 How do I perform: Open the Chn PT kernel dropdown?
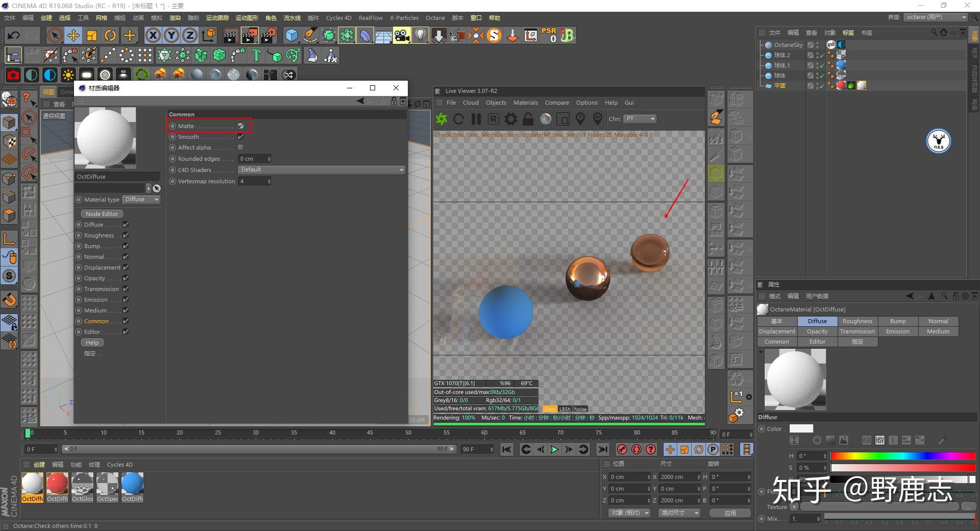(x=640, y=119)
